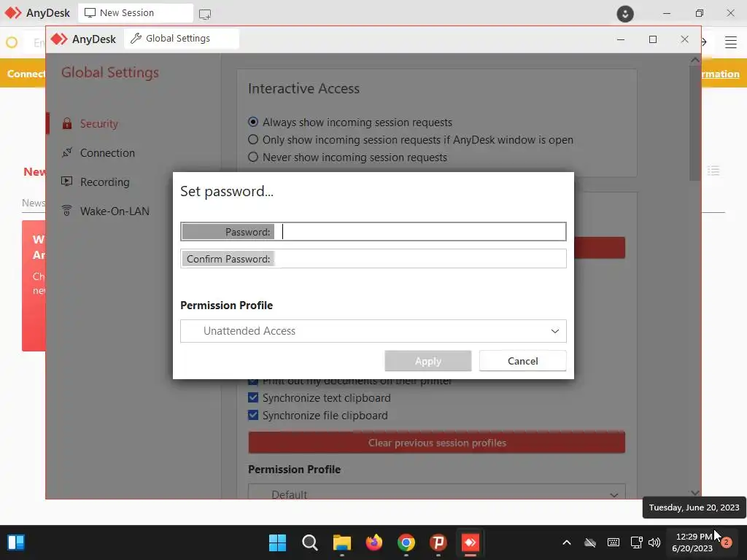Screen dimensions: 747x560
Task: Click the AnyDesk icon in the taskbar
Action: 471,542
